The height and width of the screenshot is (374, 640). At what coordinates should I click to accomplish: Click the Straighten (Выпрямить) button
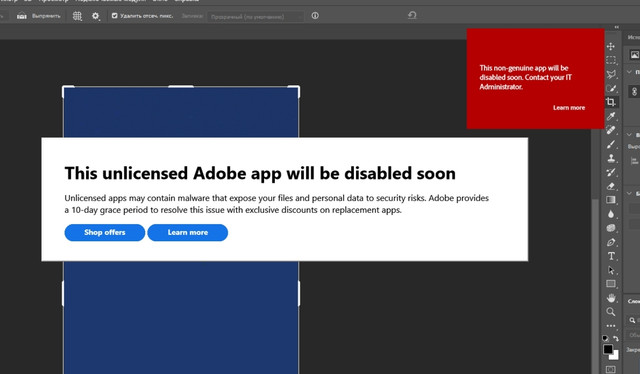(x=38, y=16)
